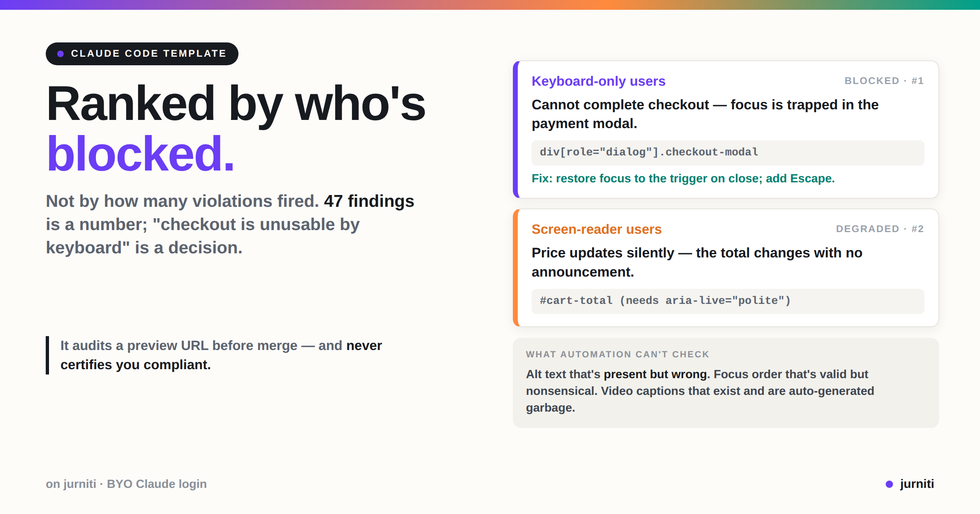The height and width of the screenshot is (514, 980).
Task: Click the purple word "blocked." in the headline
Action: [140, 154]
